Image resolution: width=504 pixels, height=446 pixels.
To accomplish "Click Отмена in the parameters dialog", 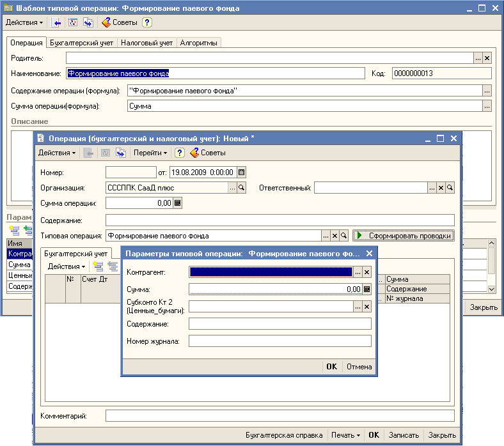I will 359,367.
